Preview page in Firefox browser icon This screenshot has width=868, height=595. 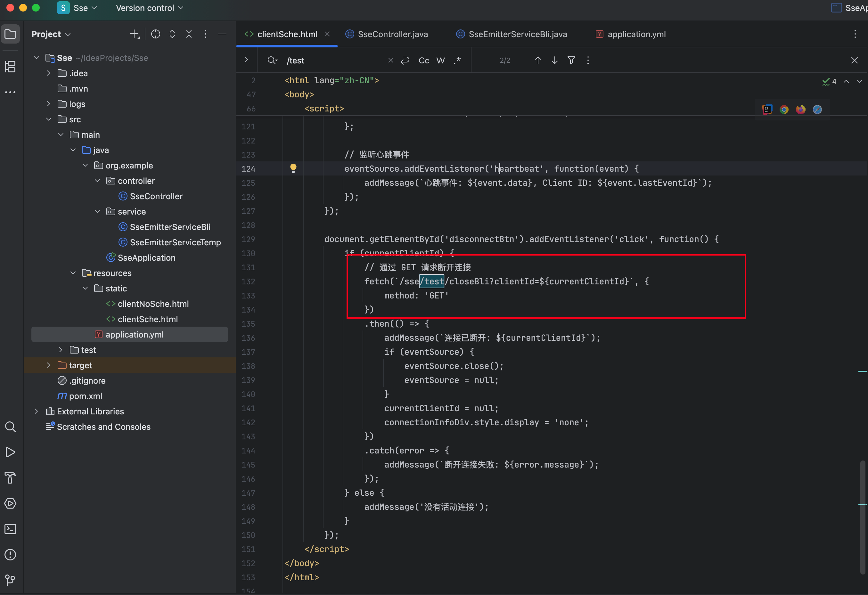pyautogui.click(x=800, y=110)
